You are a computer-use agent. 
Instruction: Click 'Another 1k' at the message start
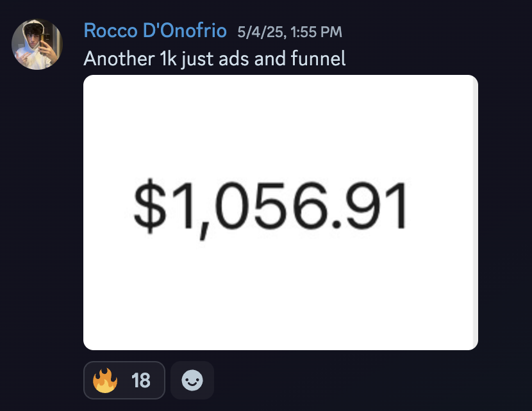point(130,59)
